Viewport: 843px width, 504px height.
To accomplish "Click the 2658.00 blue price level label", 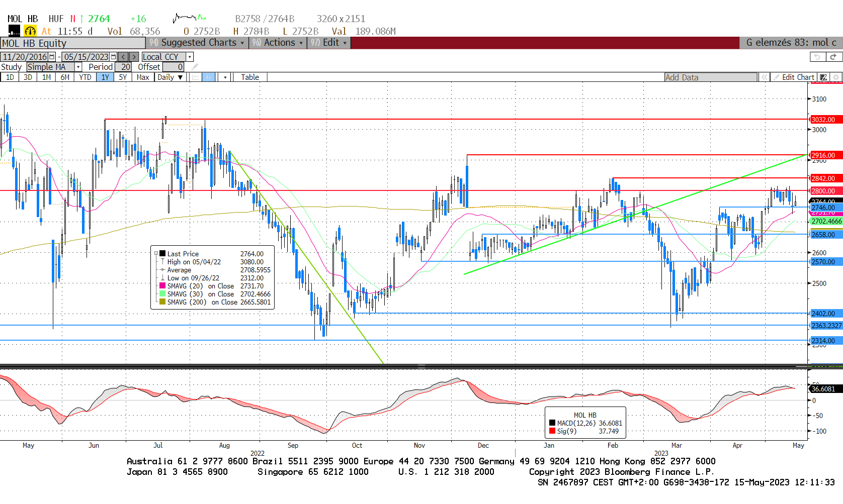I will pos(826,235).
